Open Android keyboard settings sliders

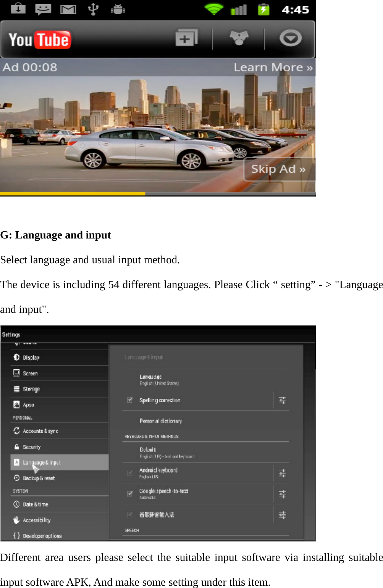tap(283, 473)
